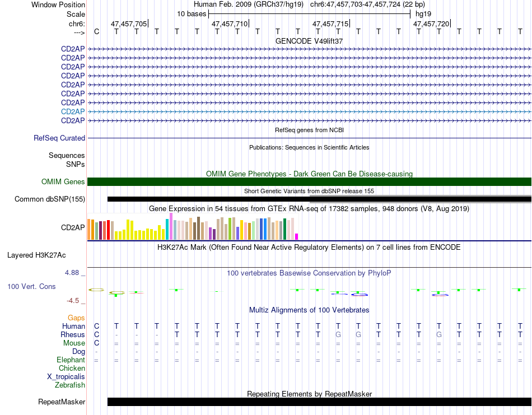Click the 4.88 upper conservation scale value

(x=72, y=273)
